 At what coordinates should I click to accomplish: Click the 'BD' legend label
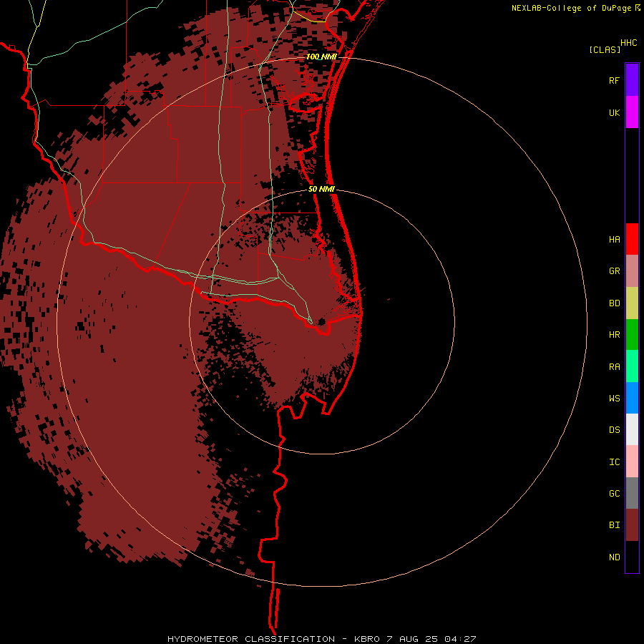click(x=614, y=303)
